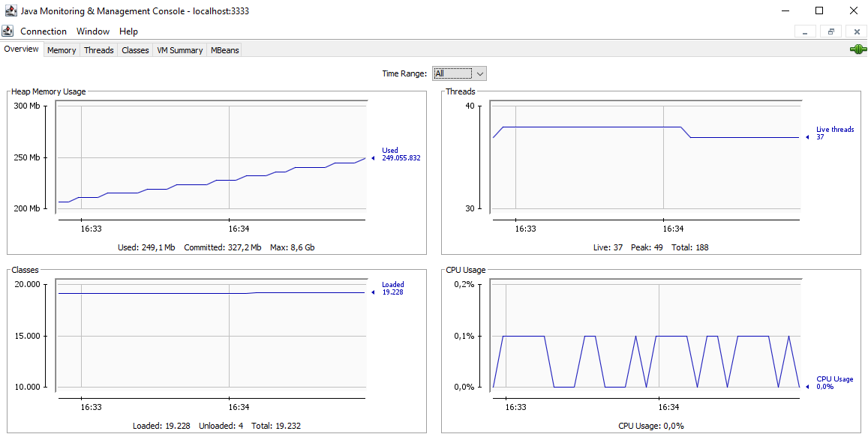Click the JConsole title bar Java icon
Screen dimensions: 868x440
11,10
